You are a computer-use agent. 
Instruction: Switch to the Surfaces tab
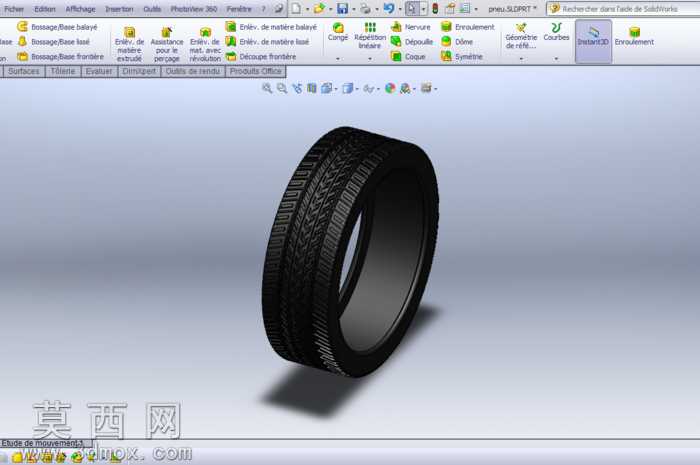point(24,71)
